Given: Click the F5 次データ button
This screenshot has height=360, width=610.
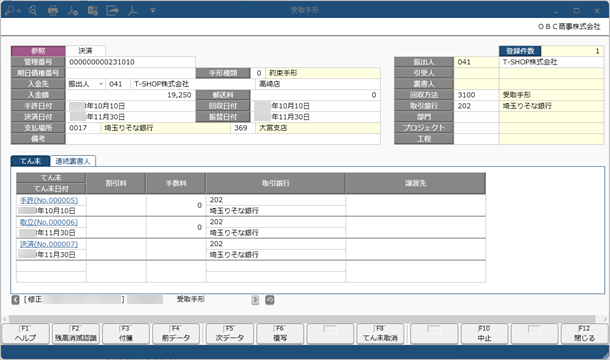Looking at the screenshot, I should pyautogui.click(x=230, y=334).
